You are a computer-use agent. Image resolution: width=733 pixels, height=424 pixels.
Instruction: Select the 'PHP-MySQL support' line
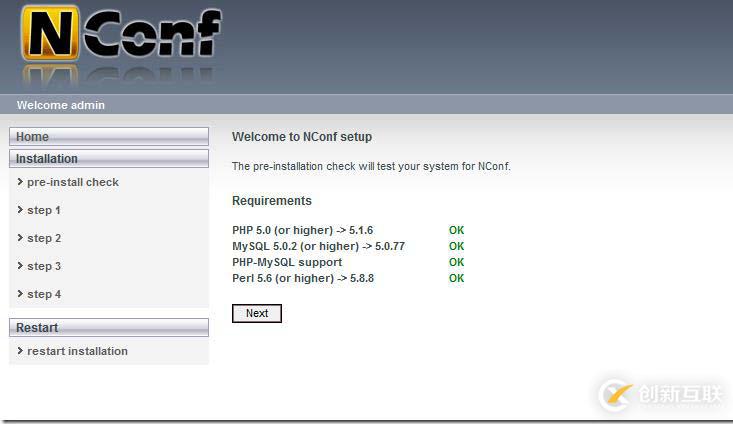tap(287, 262)
